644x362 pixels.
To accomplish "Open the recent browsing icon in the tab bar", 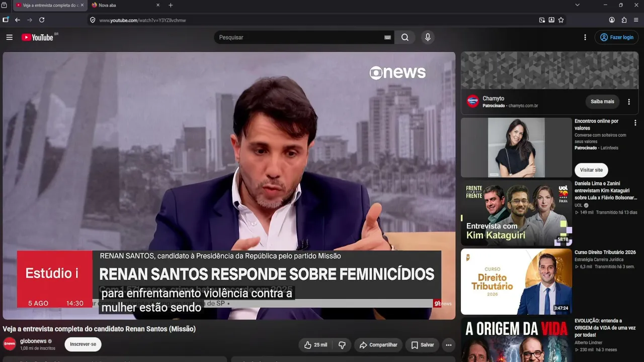I will click(x=4, y=5).
